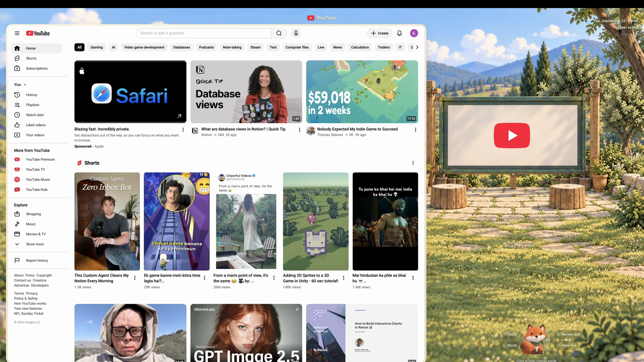Select the Gaming filter chip
644x362 pixels.
click(97, 47)
